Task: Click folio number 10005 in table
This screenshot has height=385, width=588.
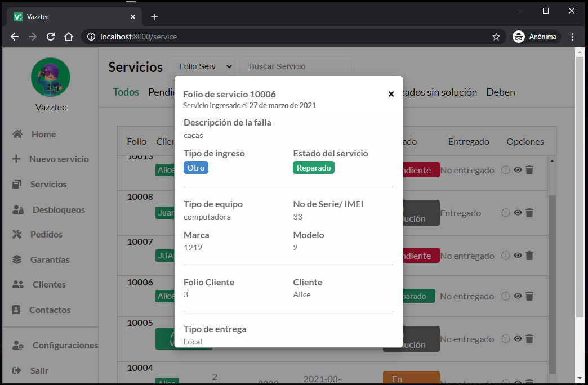Action: point(140,323)
